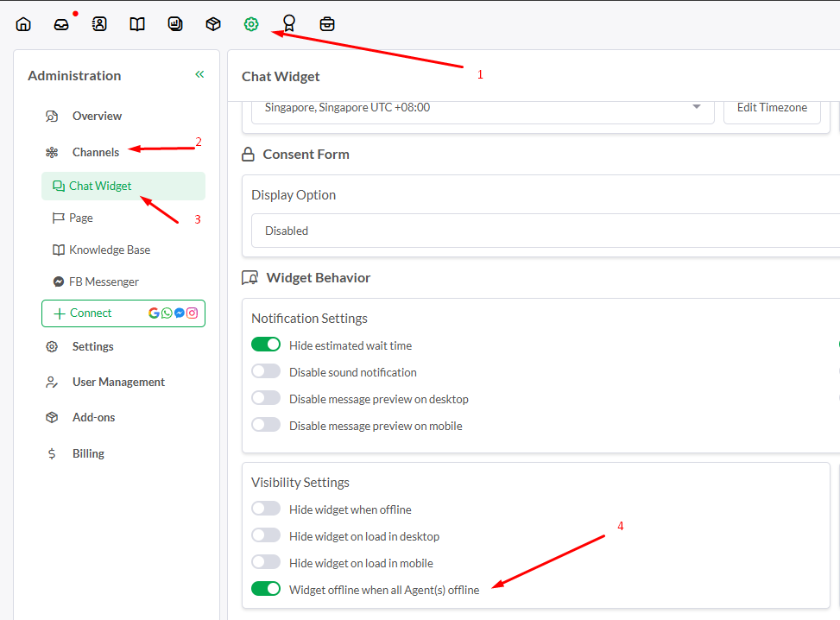Enable Hide widget when offline switch

pos(266,509)
